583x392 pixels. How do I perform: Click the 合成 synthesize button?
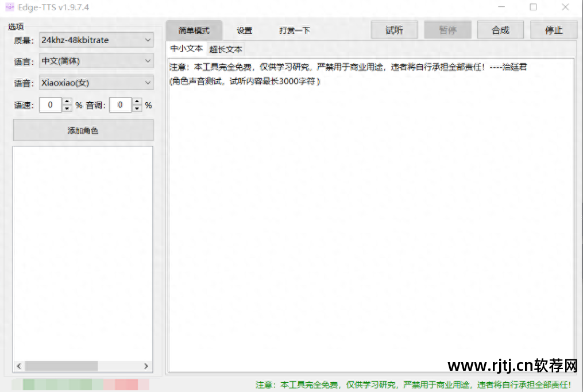[500, 29]
